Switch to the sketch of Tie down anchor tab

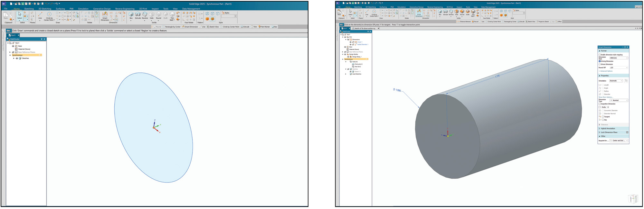click(x=365, y=28)
